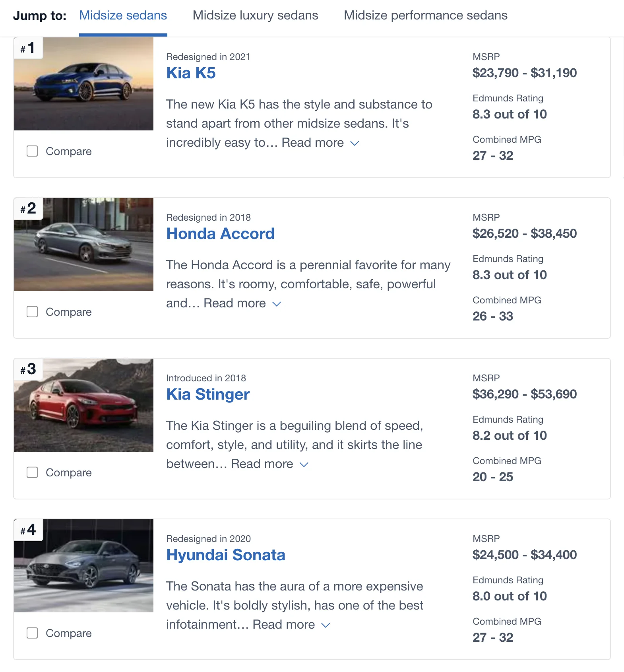Select Compare checkbox for Hyundai Sonata
The image size is (624, 672).
pyautogui.click(x=32, y=633)
